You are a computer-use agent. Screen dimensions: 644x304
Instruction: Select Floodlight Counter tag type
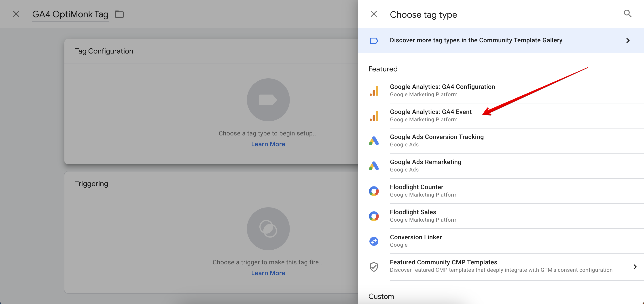pyautogui.click(x=501, y=191)
